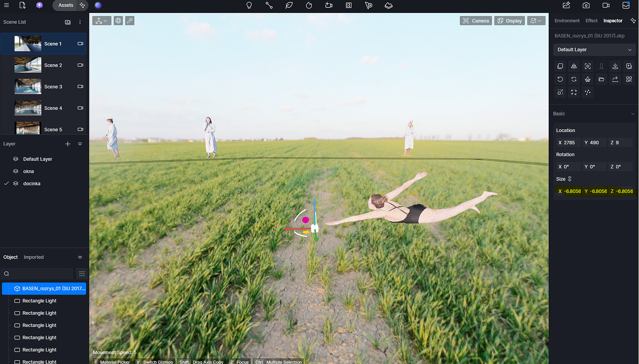The width and height of the screenshot is (639, 364).
Task: Select the okna layer
Action: (x=28, y=171)
